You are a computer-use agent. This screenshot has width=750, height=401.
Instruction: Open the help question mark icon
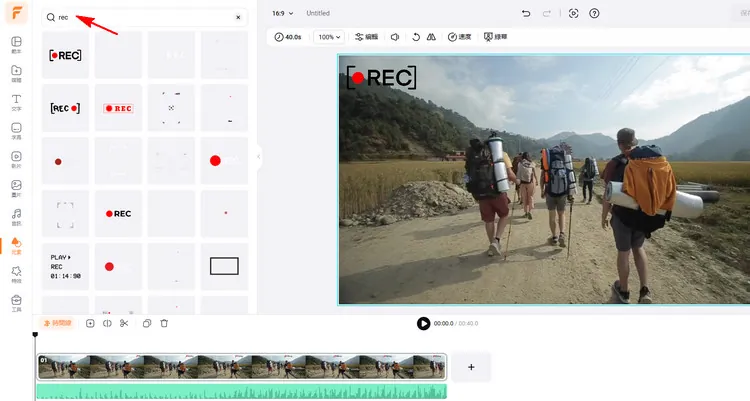pos(594,13)
